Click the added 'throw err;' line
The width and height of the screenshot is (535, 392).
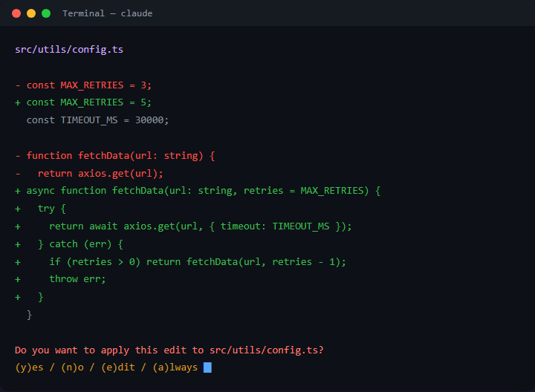click(60, 279)
